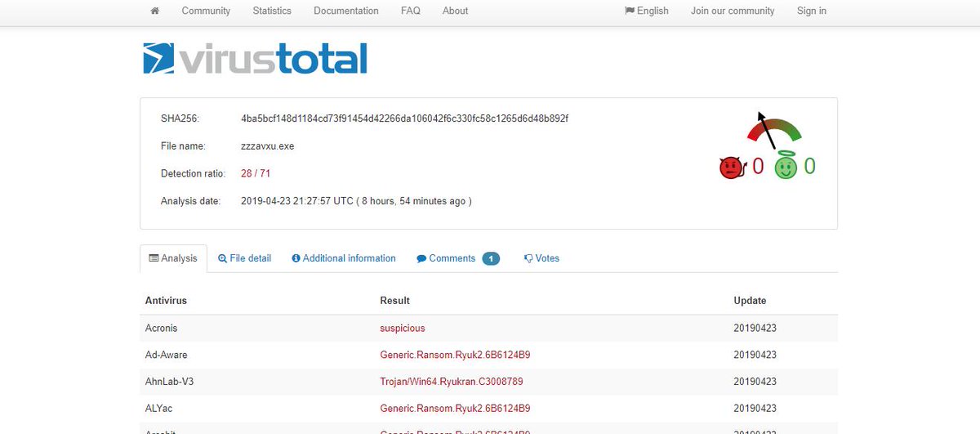Screen dimensions: 980x434
Task: Switch to the Additional information tab
Action: pyautogui.click(x=344, y=258)
